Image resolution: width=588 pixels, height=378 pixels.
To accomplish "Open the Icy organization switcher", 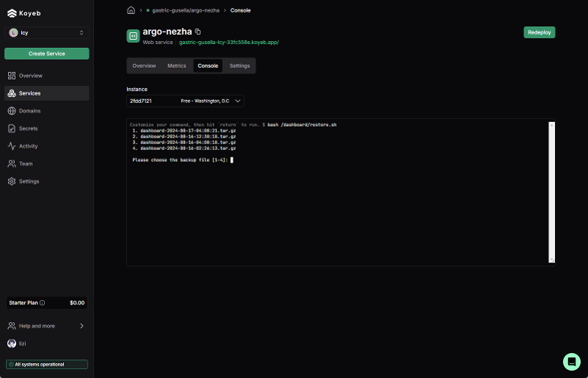I will coord(47,32).
